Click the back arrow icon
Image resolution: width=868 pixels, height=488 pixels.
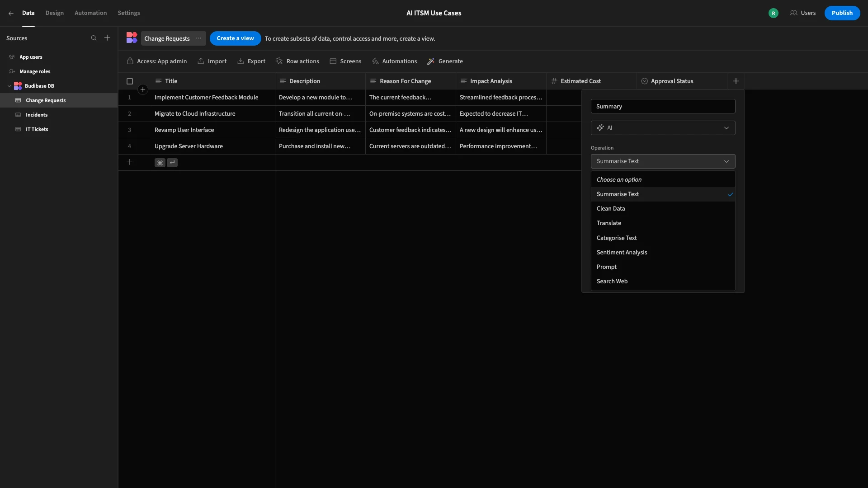point(11,13)
